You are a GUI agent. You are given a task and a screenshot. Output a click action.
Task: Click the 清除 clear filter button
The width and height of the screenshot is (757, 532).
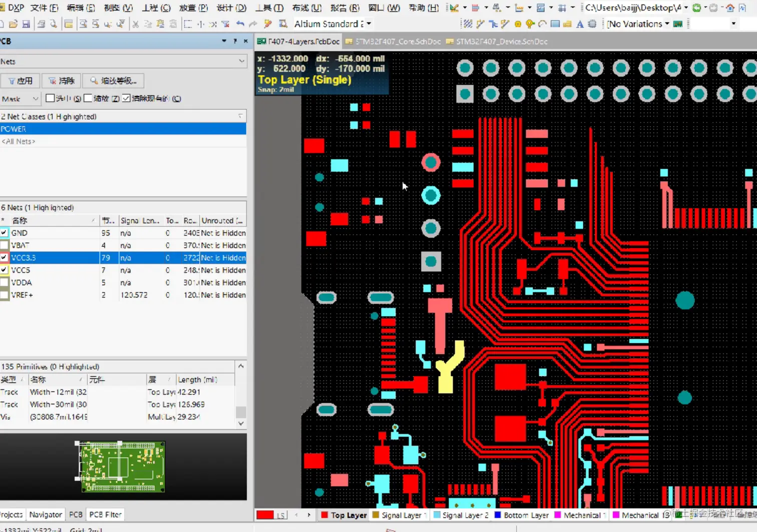(x=62, y=81)
